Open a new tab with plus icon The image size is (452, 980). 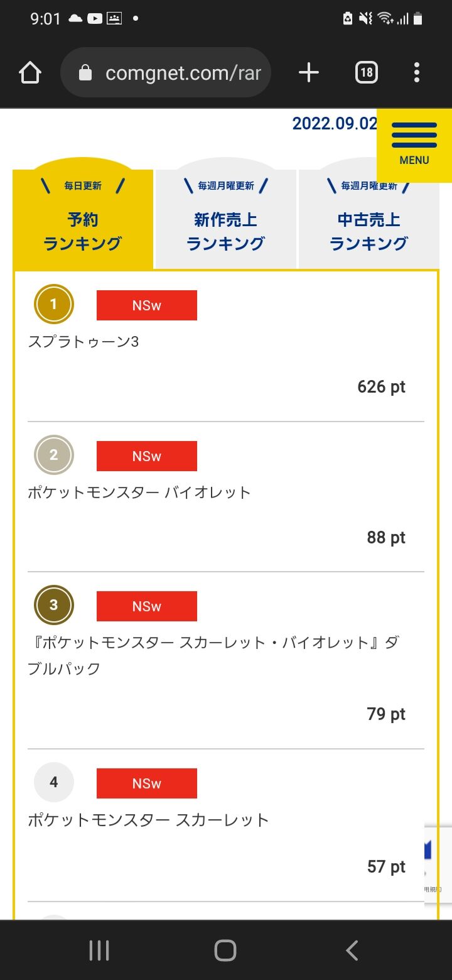pos(308,73)
